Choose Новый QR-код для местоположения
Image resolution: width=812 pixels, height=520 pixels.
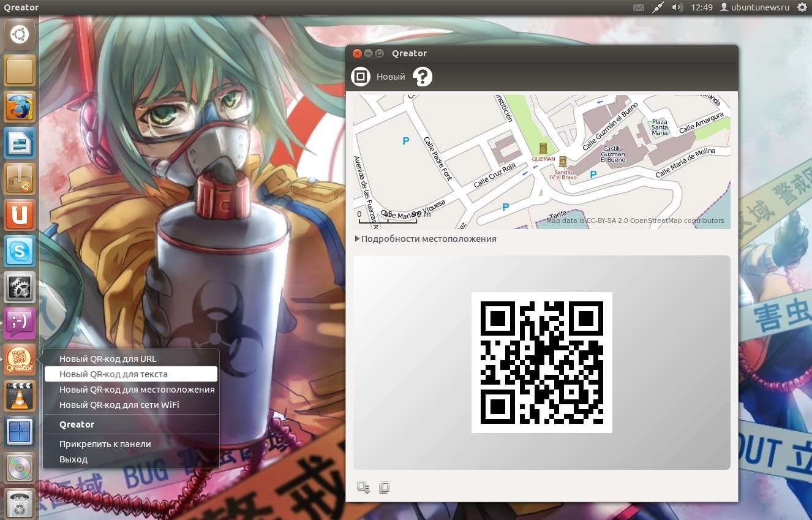click(x=131, y=390)
